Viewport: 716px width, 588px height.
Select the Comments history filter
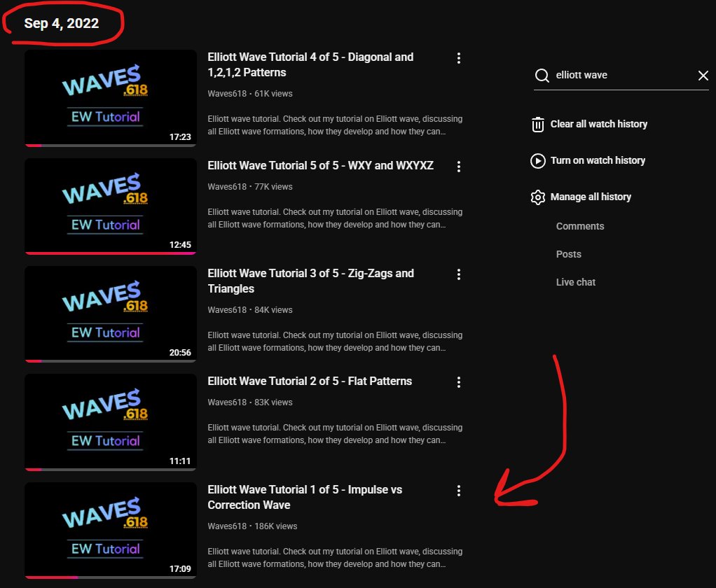(580, 226)
